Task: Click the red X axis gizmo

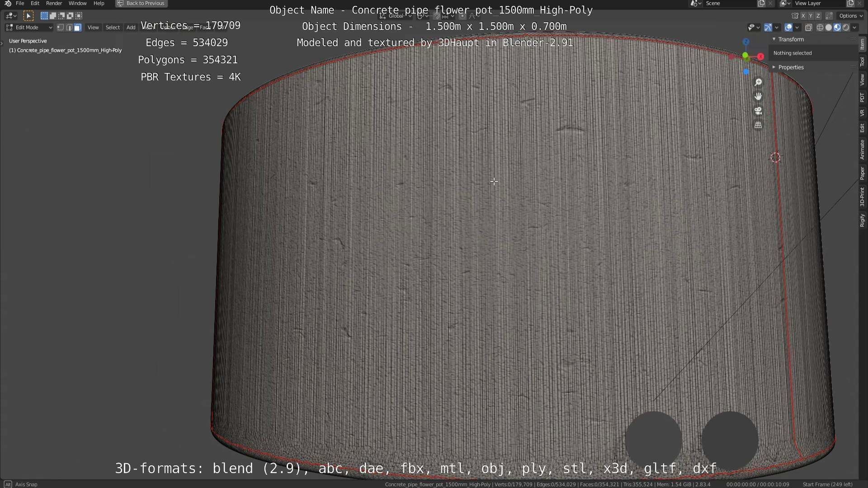Action: pos(760,56)
